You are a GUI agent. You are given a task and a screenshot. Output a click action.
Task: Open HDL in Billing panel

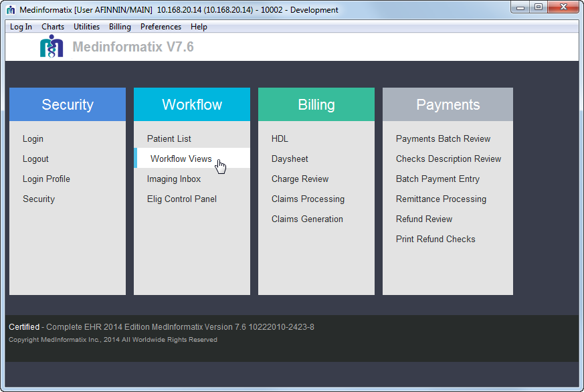[x=280, y=139]
